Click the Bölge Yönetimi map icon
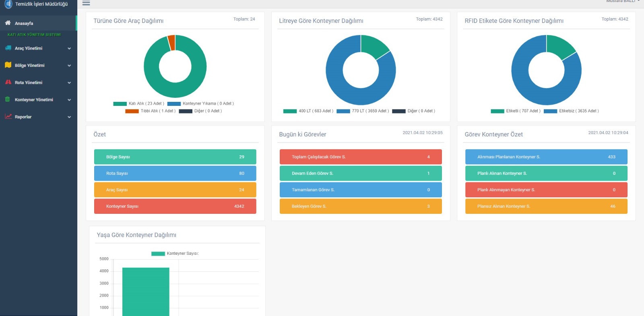The image size is (644, 316). point(8,65)
